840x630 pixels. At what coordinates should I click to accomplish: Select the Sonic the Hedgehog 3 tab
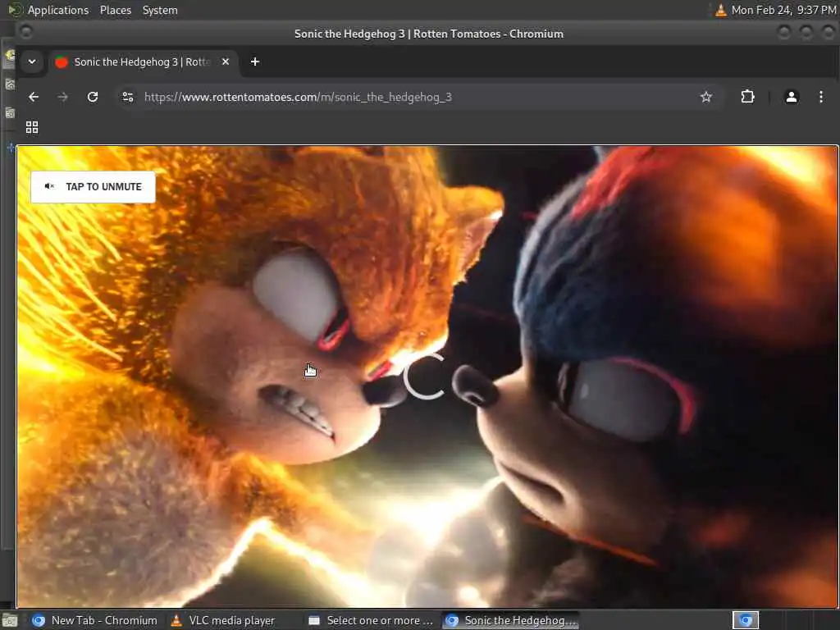point(144,62)
